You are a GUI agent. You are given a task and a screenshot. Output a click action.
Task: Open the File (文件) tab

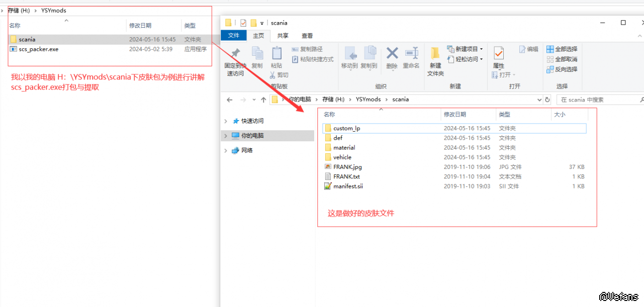[x=234, y=36]
